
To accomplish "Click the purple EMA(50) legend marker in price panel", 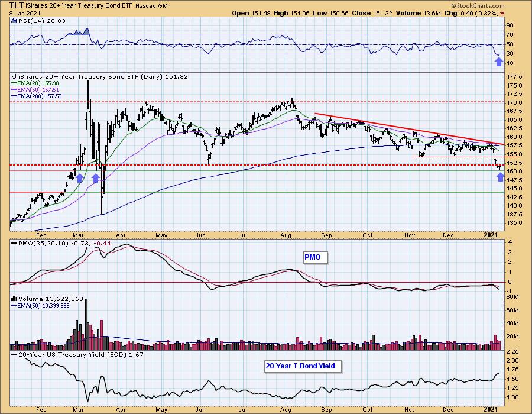I will click(x=14, y=89).
